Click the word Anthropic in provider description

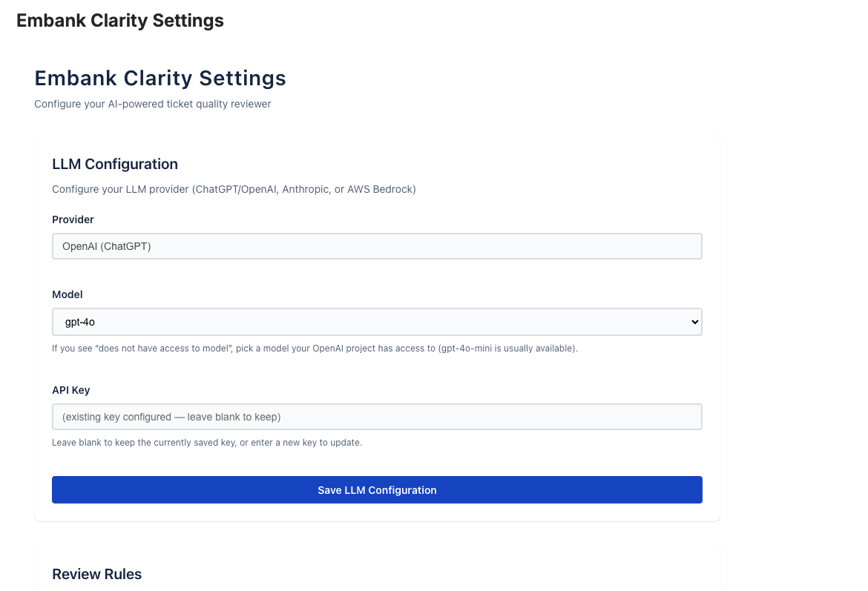click(306, 189)
